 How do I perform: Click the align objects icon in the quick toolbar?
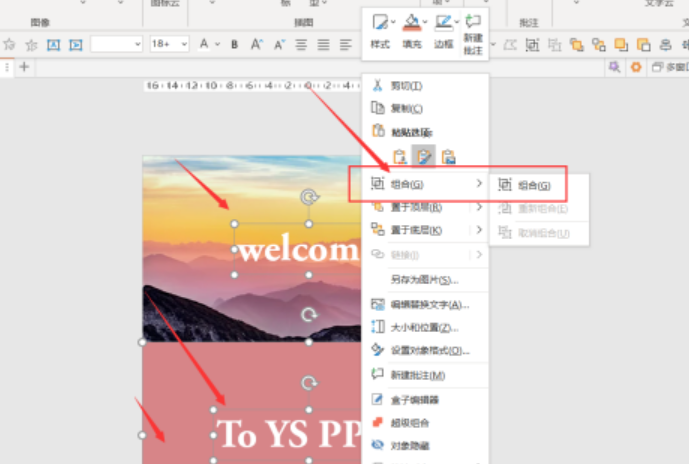click(666, 44)
